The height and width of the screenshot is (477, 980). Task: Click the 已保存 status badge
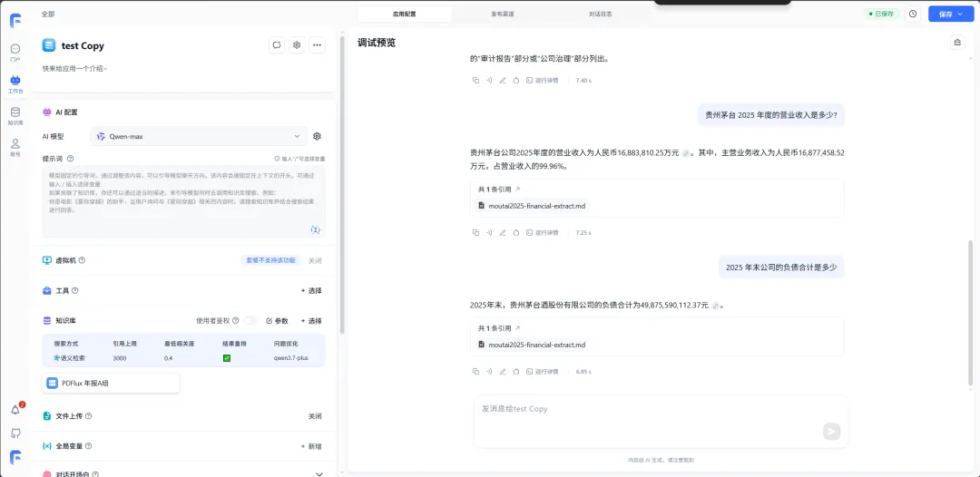(x=882, y=14)
